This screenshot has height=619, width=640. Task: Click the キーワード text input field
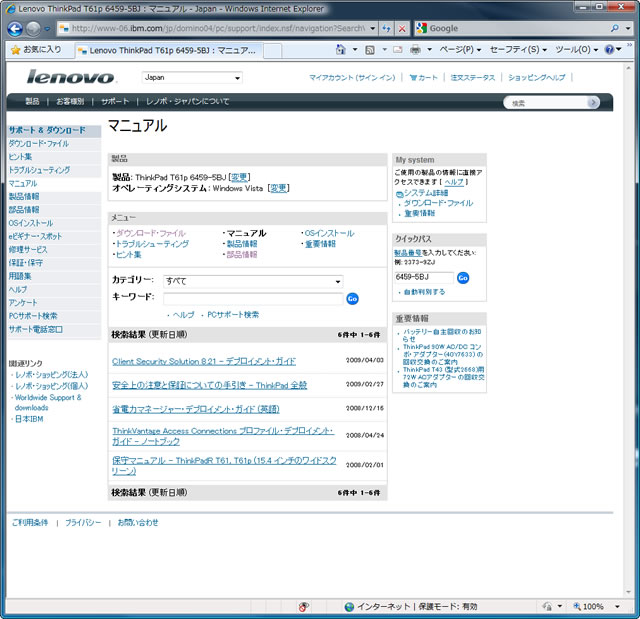click(x=253, y=299)
